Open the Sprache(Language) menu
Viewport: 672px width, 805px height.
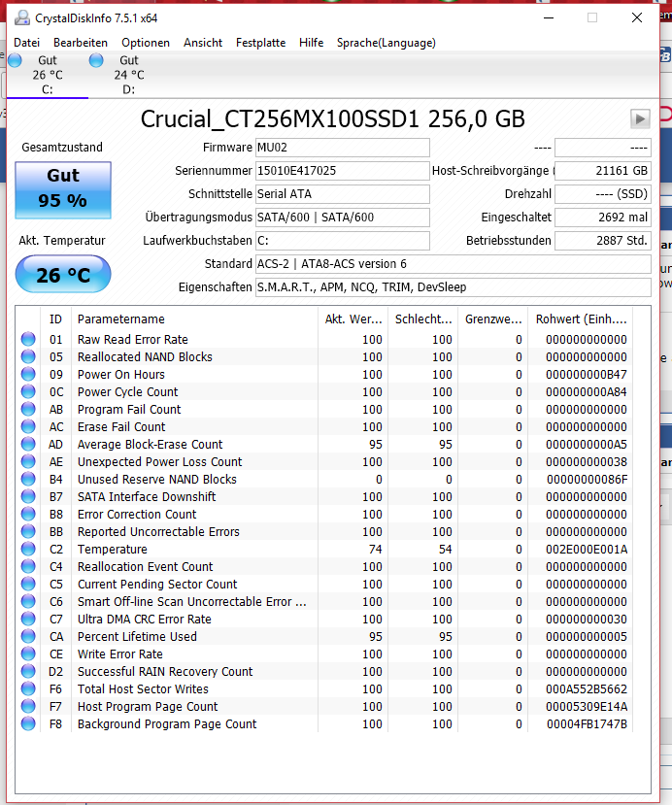pyautogui.click(x=386, y=43)
